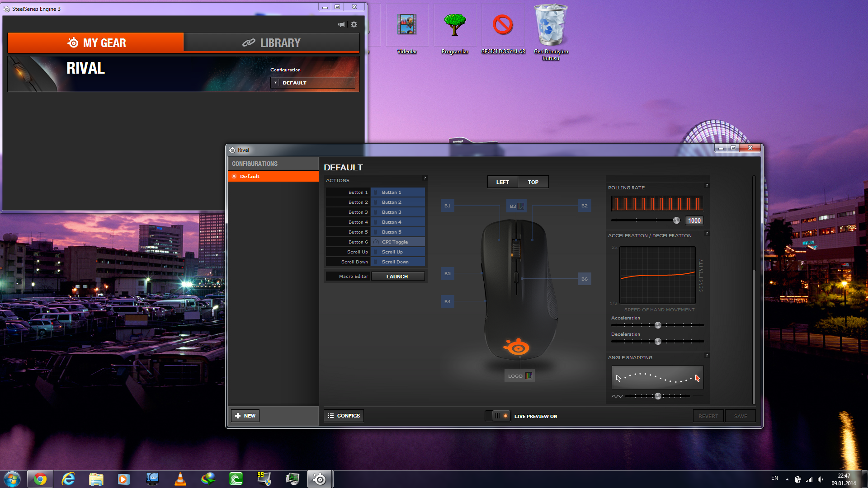Open the Button 5 action dropdown
868x488 pixels.
pos(398,232)
